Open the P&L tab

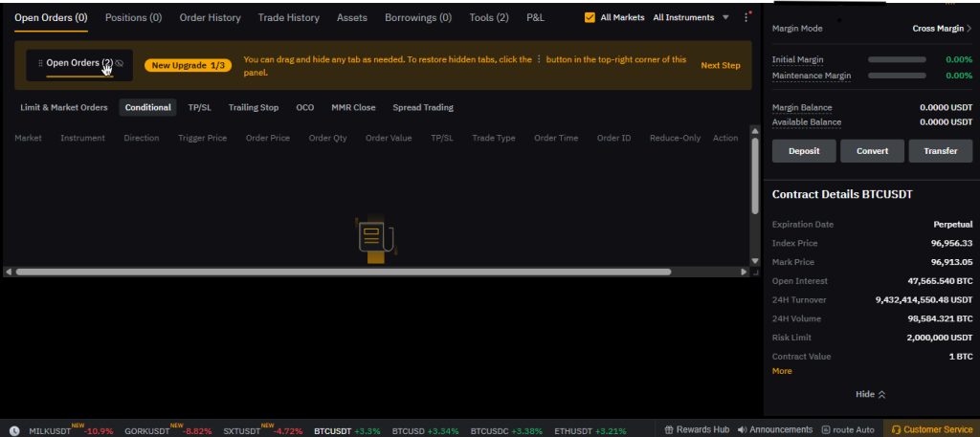[535, 17]
